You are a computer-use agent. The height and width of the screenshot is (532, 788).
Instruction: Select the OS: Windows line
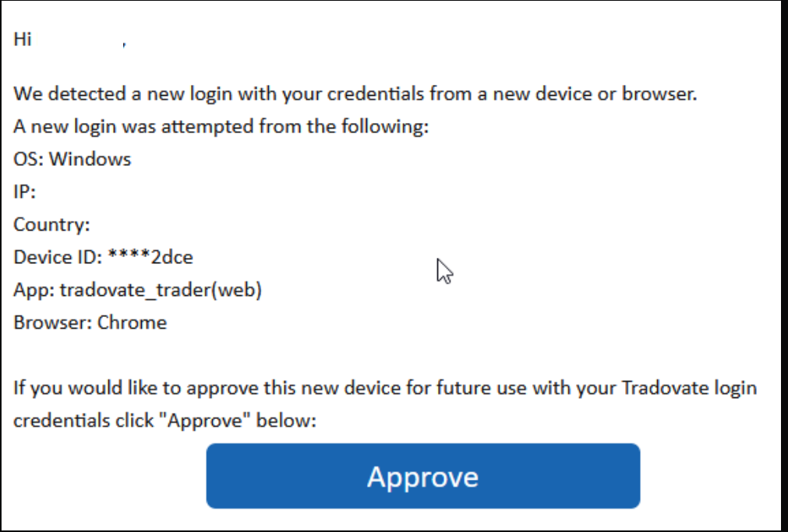point(72,159)
